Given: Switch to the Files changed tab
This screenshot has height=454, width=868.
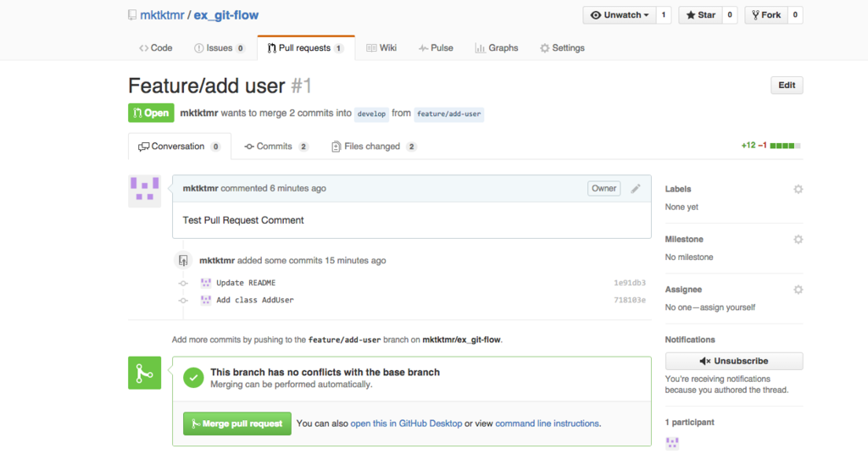Looking at the screenshot, I should 373,147.
